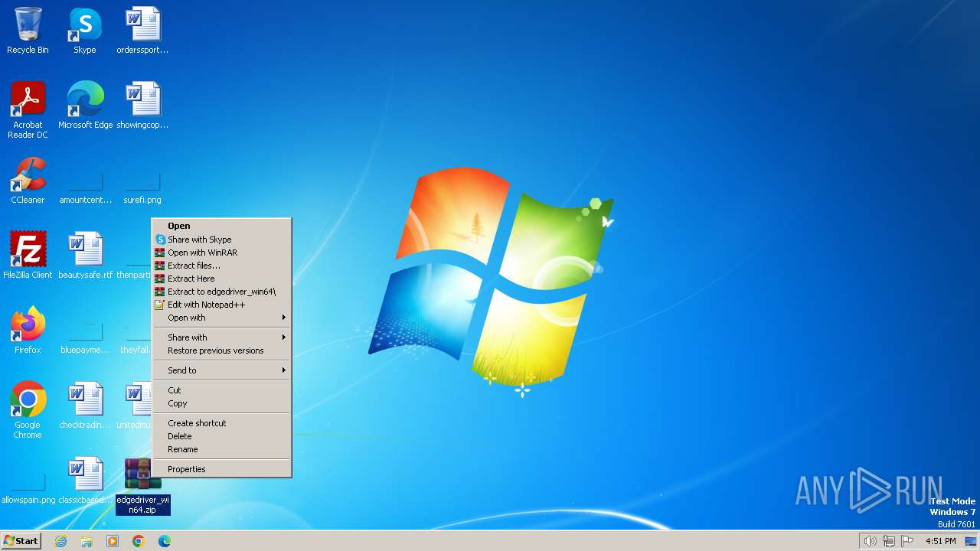Click the Start button
Screen dimensions: 980x551
21,541
